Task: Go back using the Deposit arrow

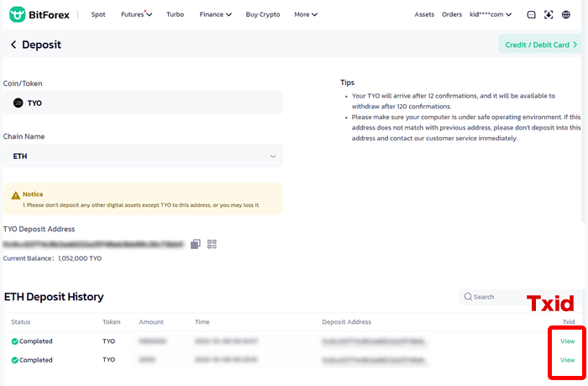Action: [x=13, y=45]
